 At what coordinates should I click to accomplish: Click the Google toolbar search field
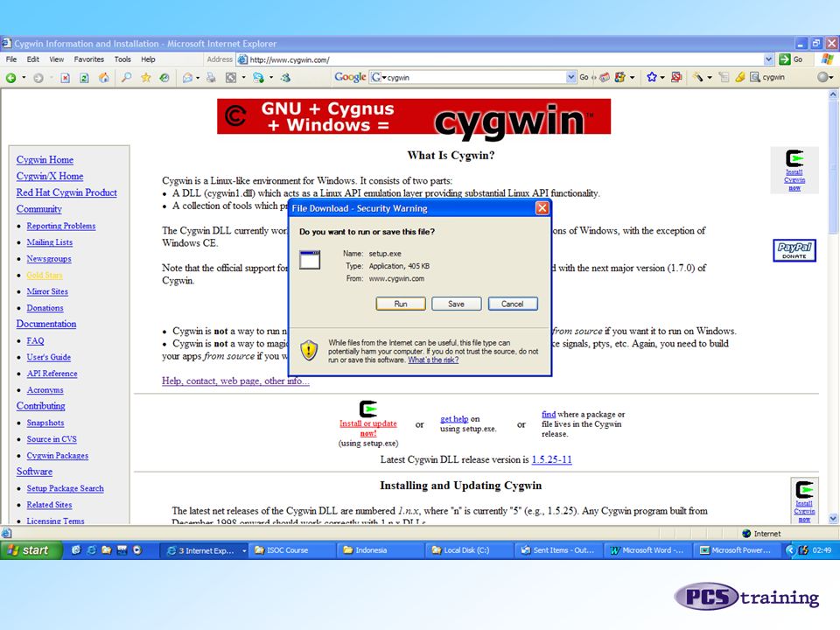click(474, 77)
